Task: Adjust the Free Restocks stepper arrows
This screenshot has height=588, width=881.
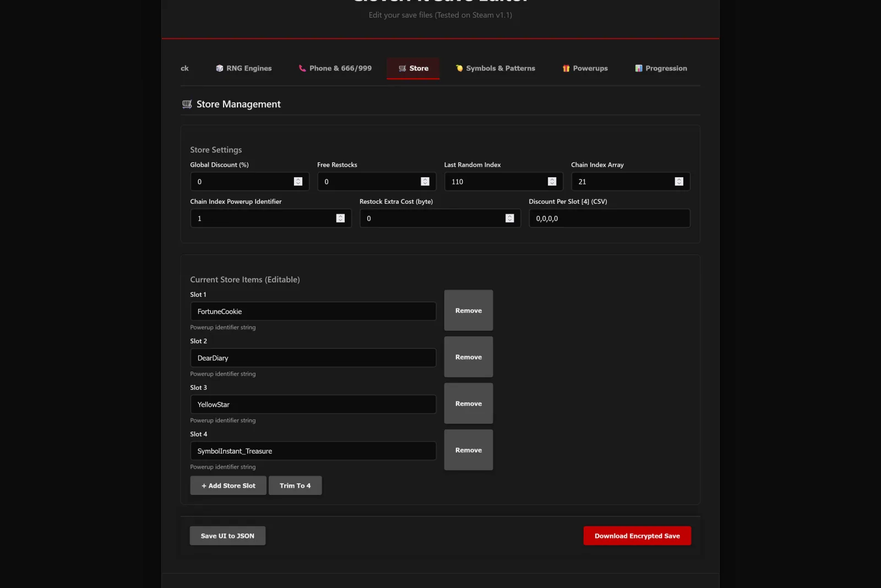Action: click(x=425, y=182)
